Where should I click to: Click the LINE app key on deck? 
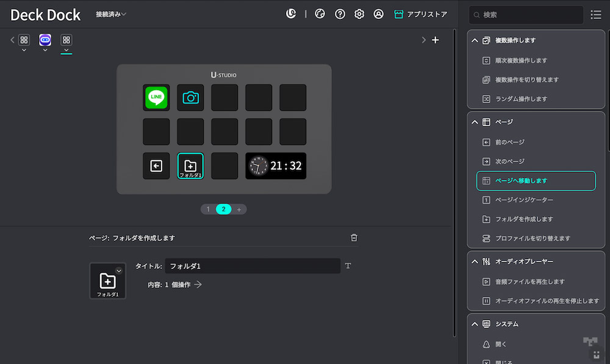156,98
